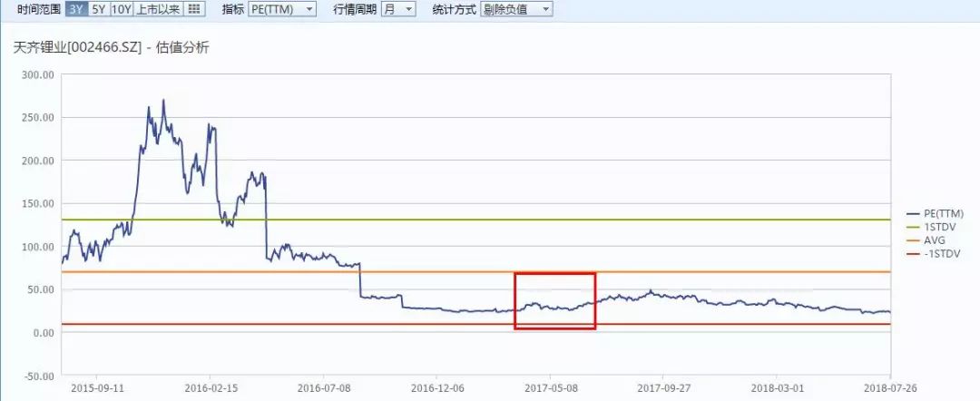The image size is (980, 401).
Task: Click the 2018-03-01 date label
Action: (x=776, y=388)
